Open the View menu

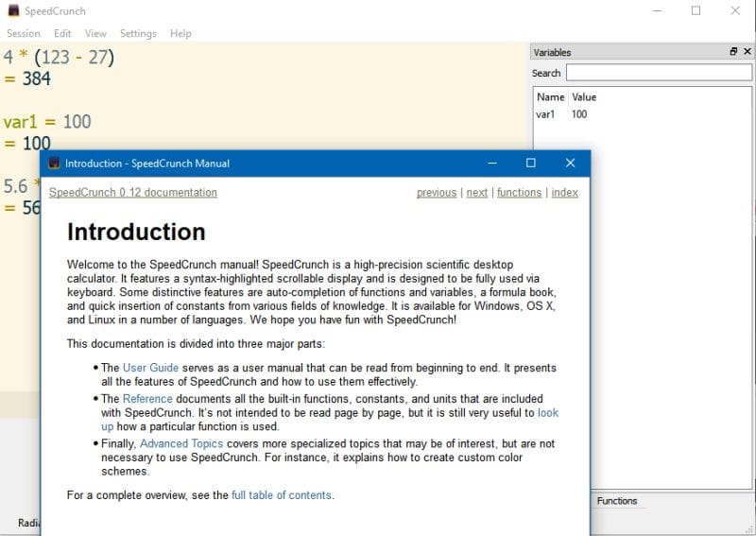coord(95,33)
